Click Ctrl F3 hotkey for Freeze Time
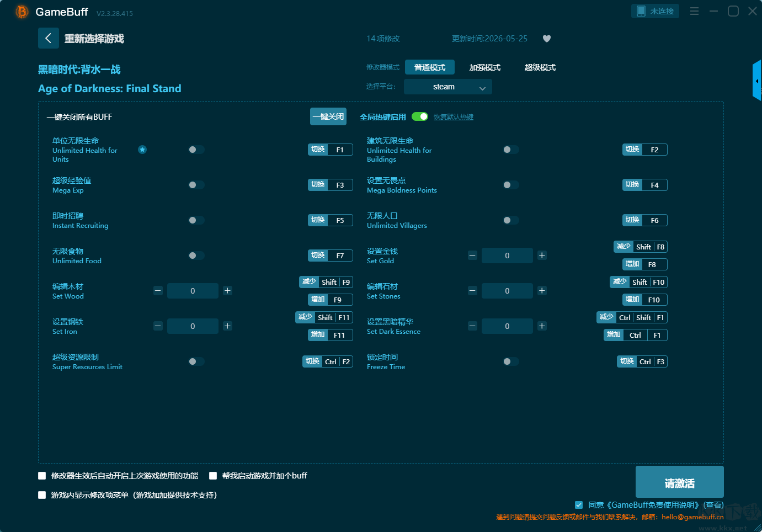Image resolution: width=762 pixels, height=532 pixels. pyautogui.click(x=642, y=361)
